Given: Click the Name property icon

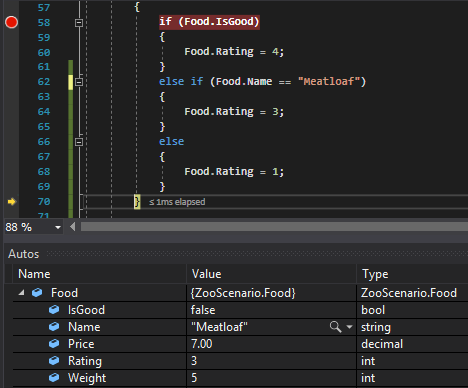Looking at the screenshot, I should pyautogui.click(x=54, y=327).
